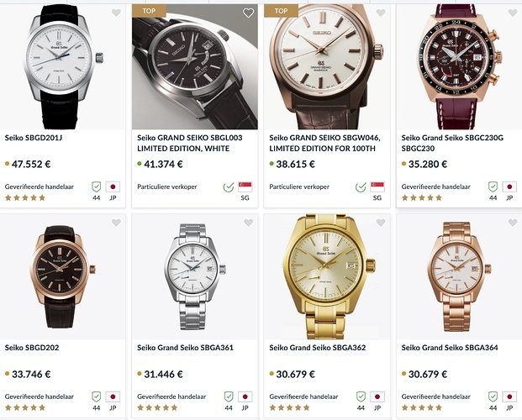Click verified dealer shield on SBGD201J card

tap(96, 186)
